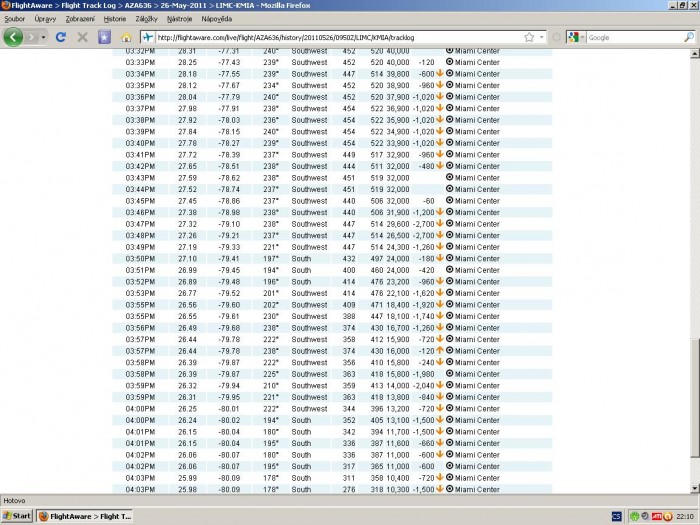Open the Záložky menu

pyautogui.click(x=146, y=19)
